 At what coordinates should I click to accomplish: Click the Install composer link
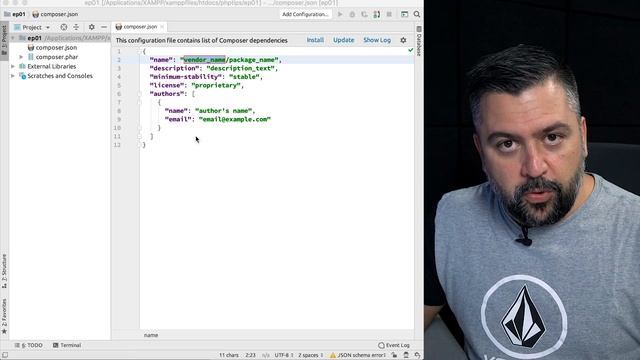[315, 40]
